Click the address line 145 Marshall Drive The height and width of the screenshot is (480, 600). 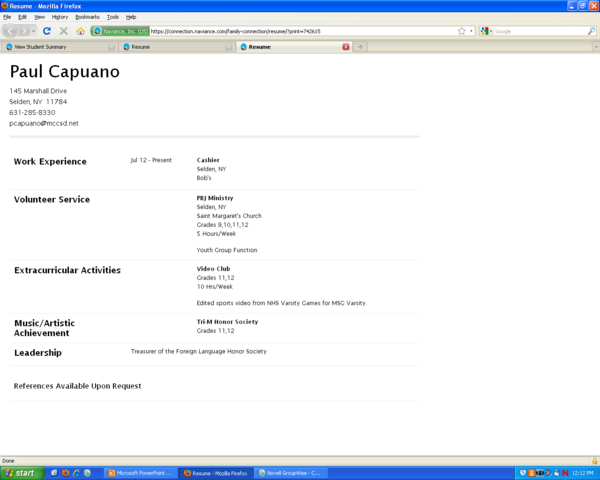tap(38, 91)
